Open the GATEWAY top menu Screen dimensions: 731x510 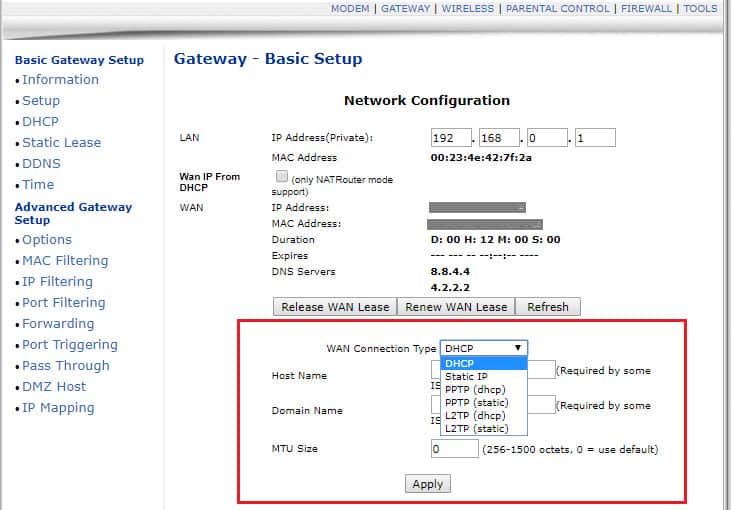click(405, 8)
